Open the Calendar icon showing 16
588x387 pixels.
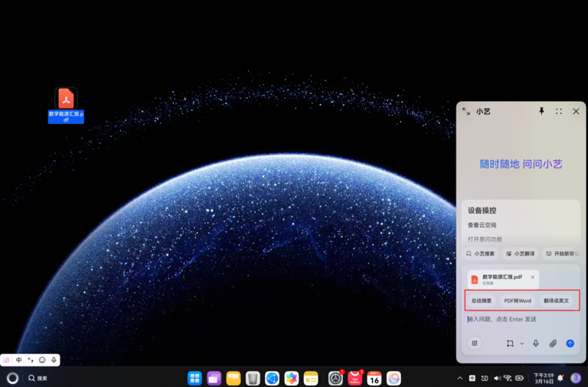tap(374, 379)
